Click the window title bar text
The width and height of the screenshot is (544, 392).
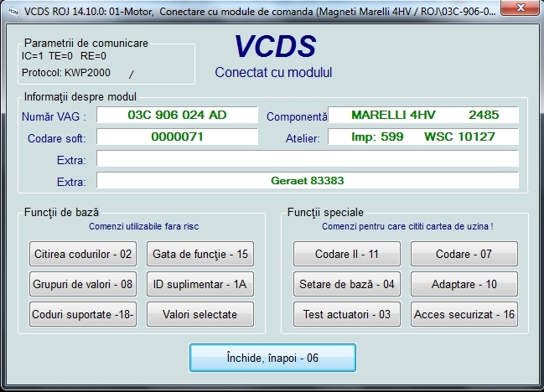coord(260,12)
